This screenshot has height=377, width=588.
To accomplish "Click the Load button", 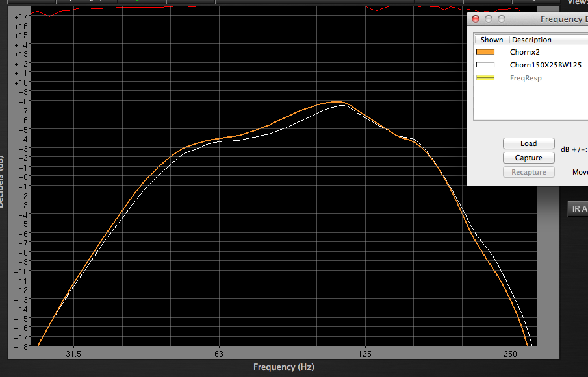I will click(528, 143).
